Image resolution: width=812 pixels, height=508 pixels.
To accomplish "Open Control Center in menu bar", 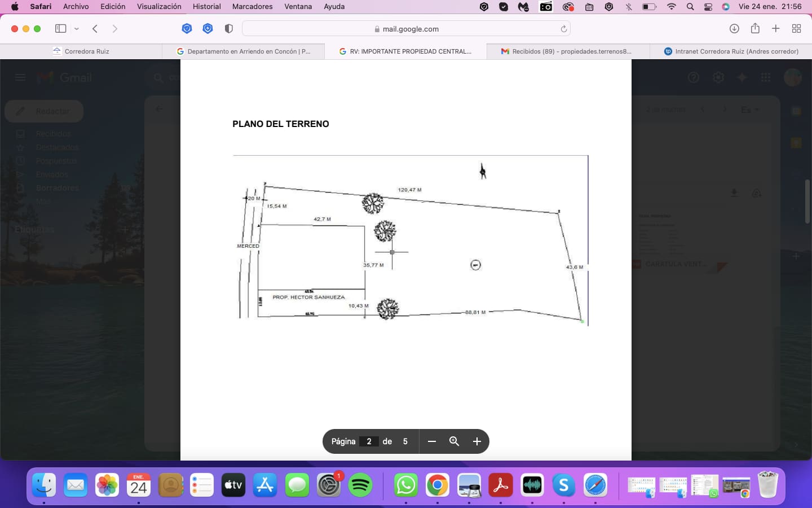I will (x=708, y=7).
